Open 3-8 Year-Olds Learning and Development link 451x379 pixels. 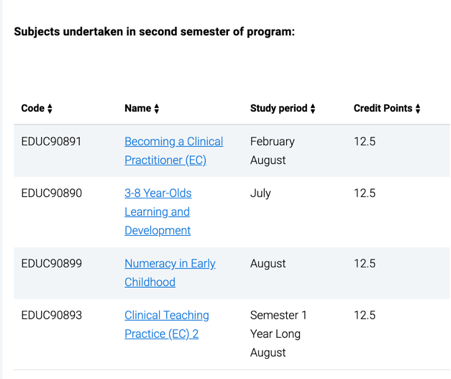tap(158, 212)
